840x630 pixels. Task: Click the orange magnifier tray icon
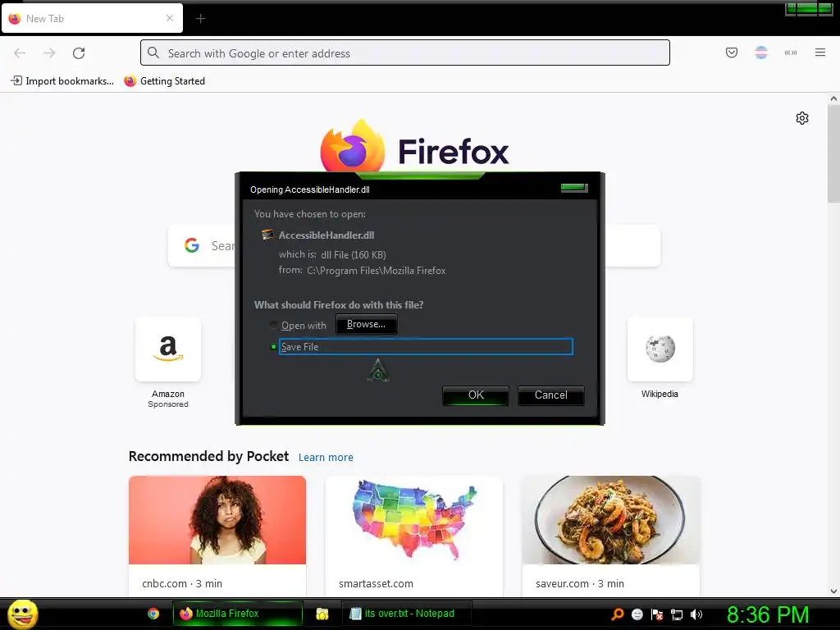[618, 614]
